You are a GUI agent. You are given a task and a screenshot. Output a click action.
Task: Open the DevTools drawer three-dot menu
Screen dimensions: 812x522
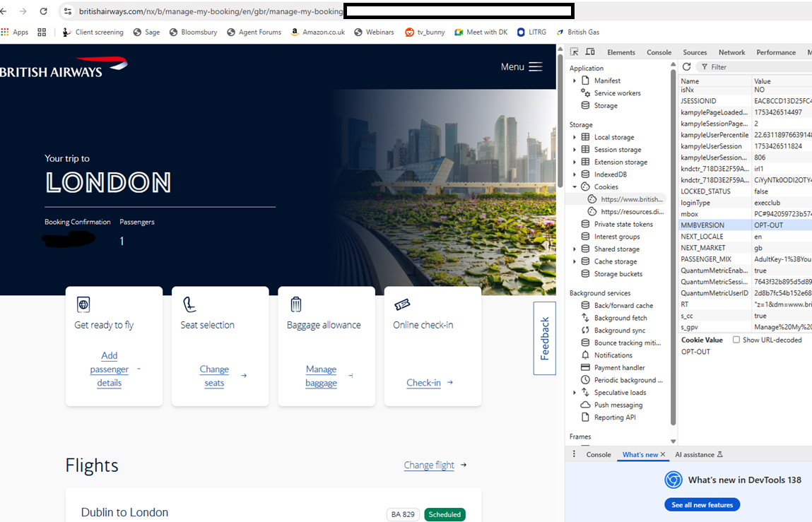[574, 454]
